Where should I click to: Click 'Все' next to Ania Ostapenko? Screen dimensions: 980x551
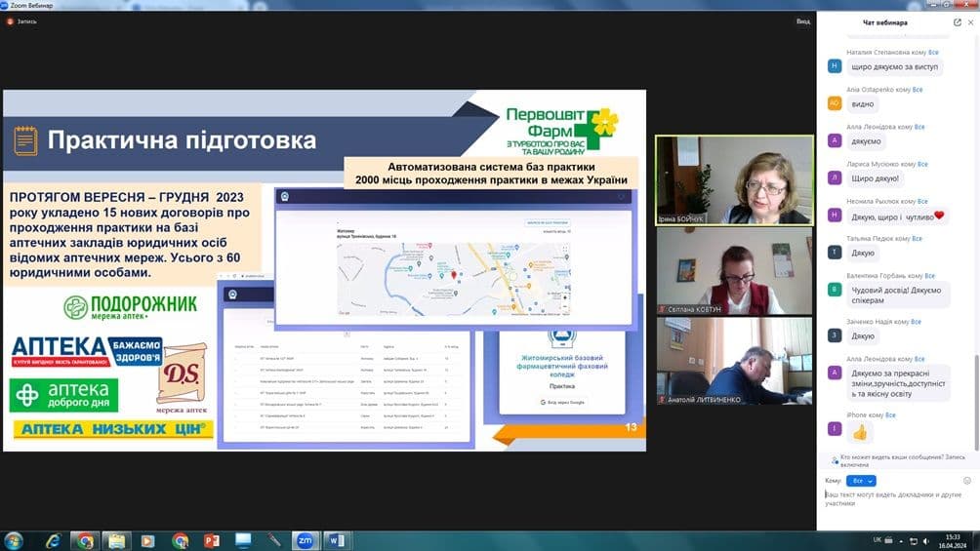[x=918, y=90]
